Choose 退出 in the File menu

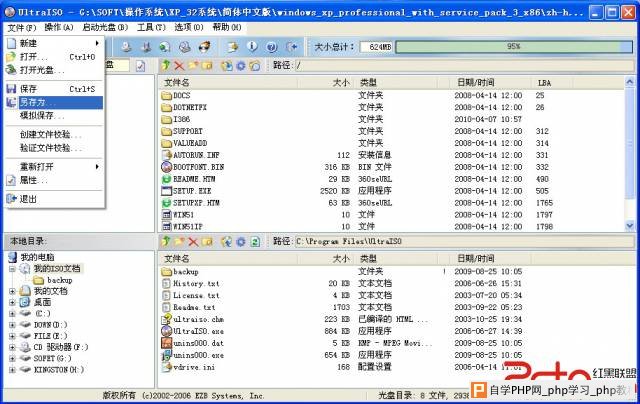pos(54,199)
